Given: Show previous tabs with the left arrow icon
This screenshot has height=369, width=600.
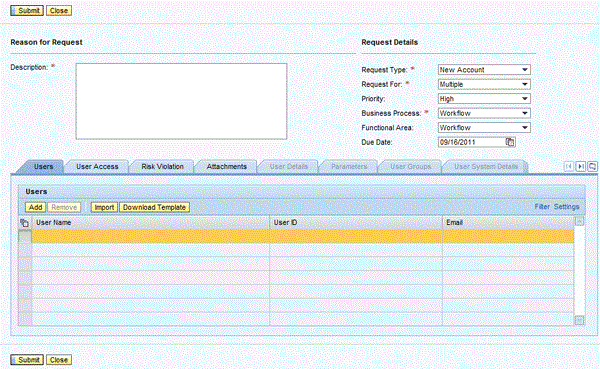Looking at the screenshot, I should [569, 166].
